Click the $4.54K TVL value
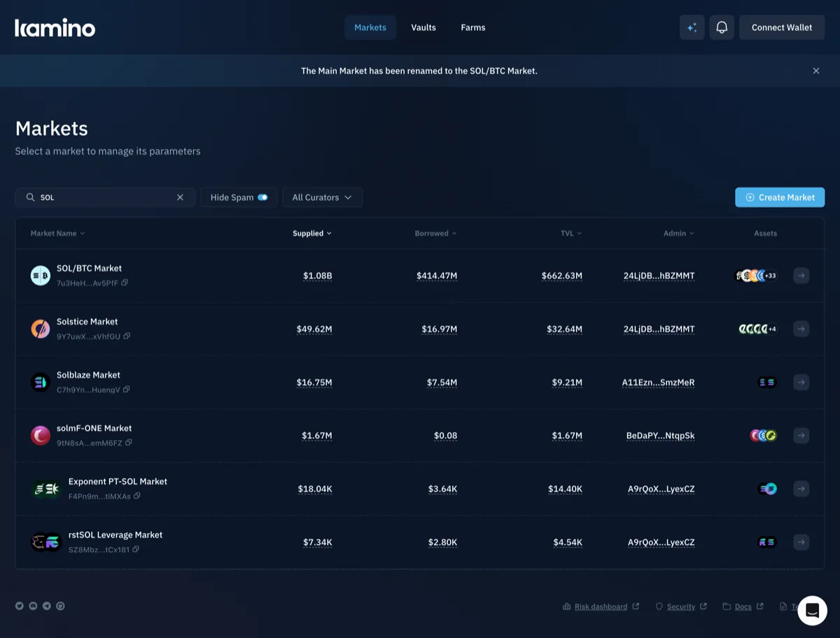Image resolution: width=840 pixels, height=638 pixels. point(568,541)
